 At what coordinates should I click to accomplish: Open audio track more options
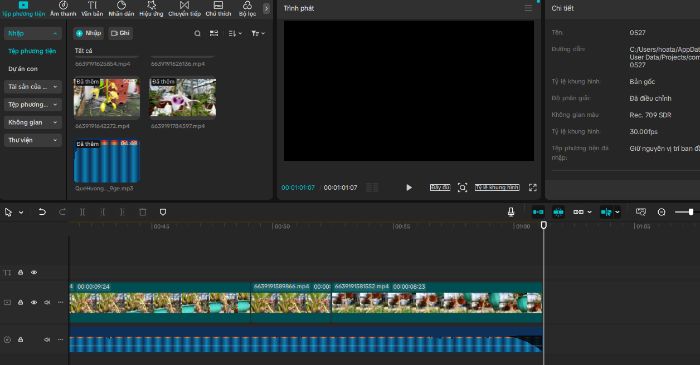point(60,340)
